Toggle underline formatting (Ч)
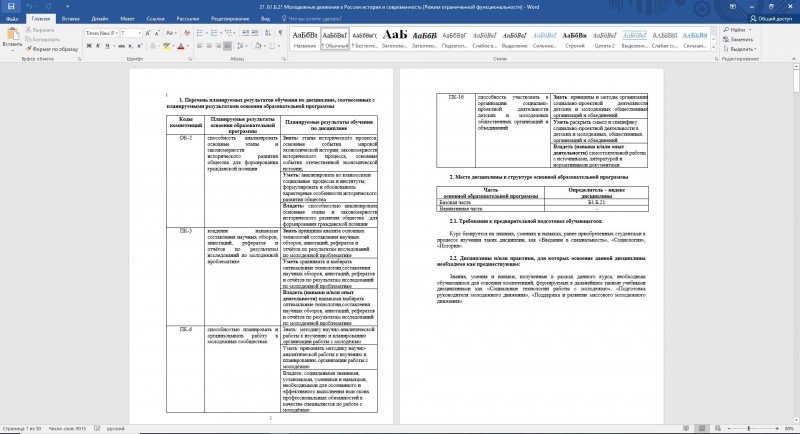 click(x=107, y=46)
